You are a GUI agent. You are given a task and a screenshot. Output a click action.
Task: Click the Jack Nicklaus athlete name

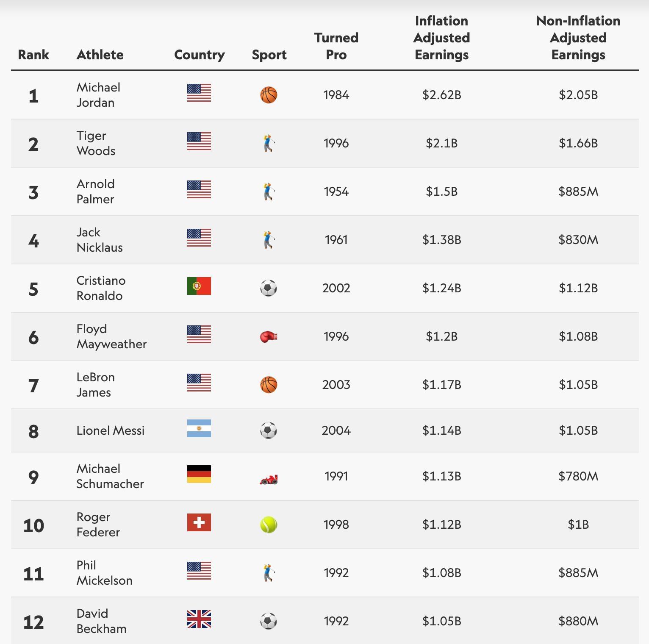coord(100,240)
